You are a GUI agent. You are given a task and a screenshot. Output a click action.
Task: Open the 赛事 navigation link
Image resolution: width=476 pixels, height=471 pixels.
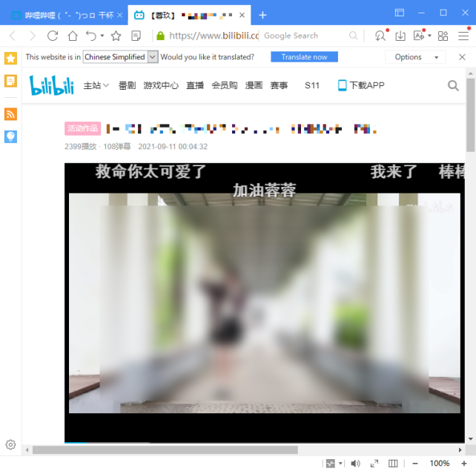click(x=279, y=85)
